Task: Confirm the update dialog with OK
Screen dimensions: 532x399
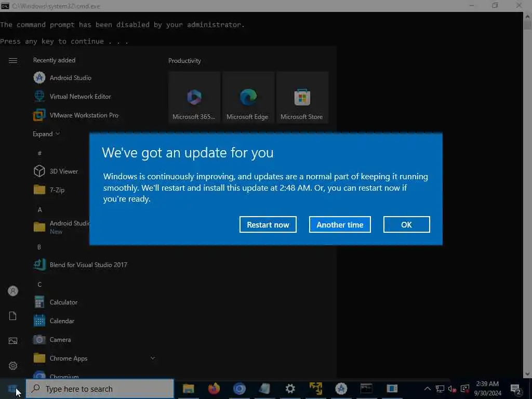Action: tap(406, 224)
